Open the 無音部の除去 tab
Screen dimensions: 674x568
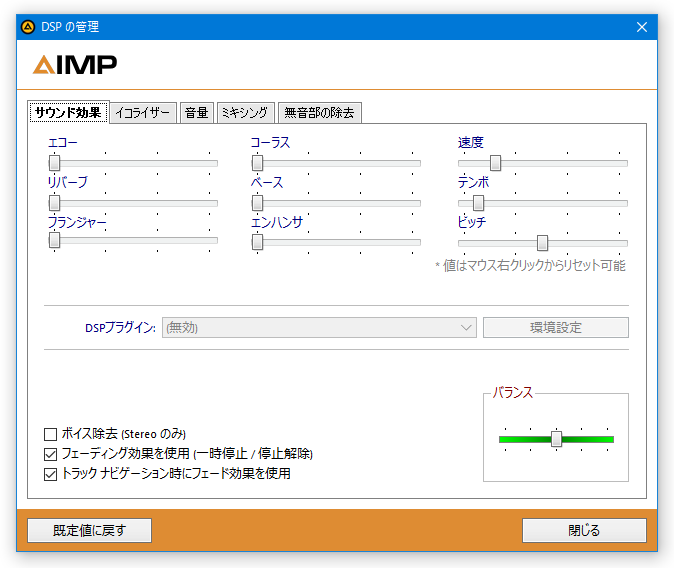pyautogui.click(x=319, y=113)
